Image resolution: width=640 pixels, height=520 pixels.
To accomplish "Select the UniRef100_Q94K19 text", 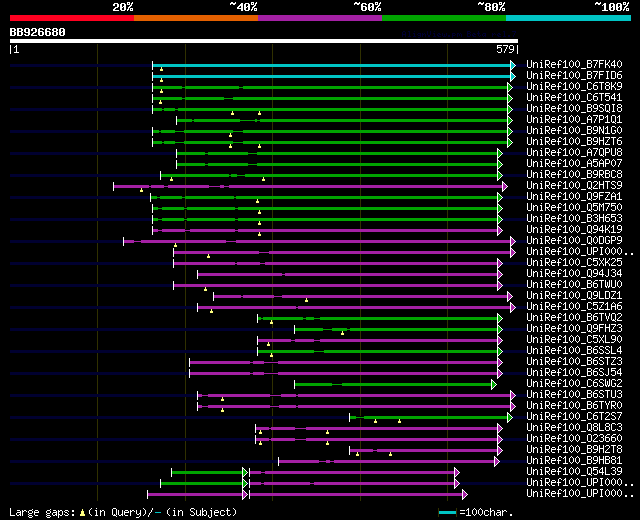I will click(574, 229).
